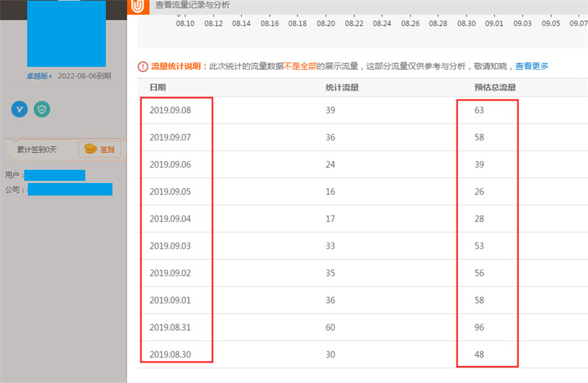
Task: Click the redacted 用户 name field
Action: point(54,175)
